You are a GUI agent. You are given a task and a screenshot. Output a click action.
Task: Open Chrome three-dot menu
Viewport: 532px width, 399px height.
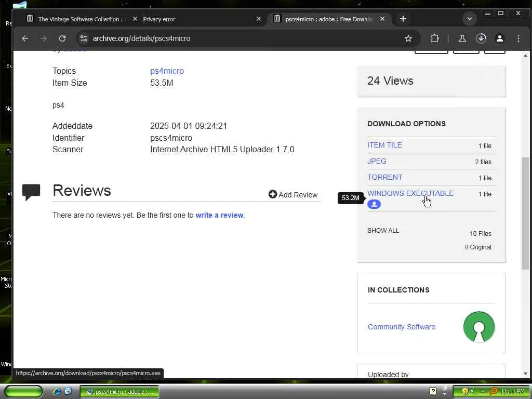tap(518, 38)
